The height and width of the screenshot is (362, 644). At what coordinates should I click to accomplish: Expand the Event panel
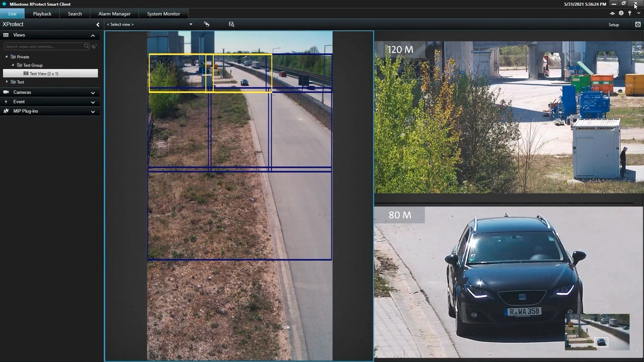click(x=93, y=102)
